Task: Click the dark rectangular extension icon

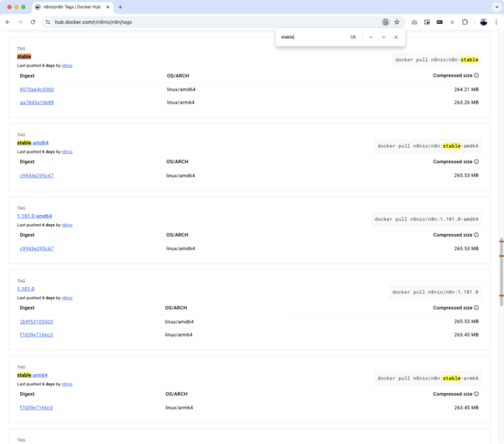Action: point(440,22)
